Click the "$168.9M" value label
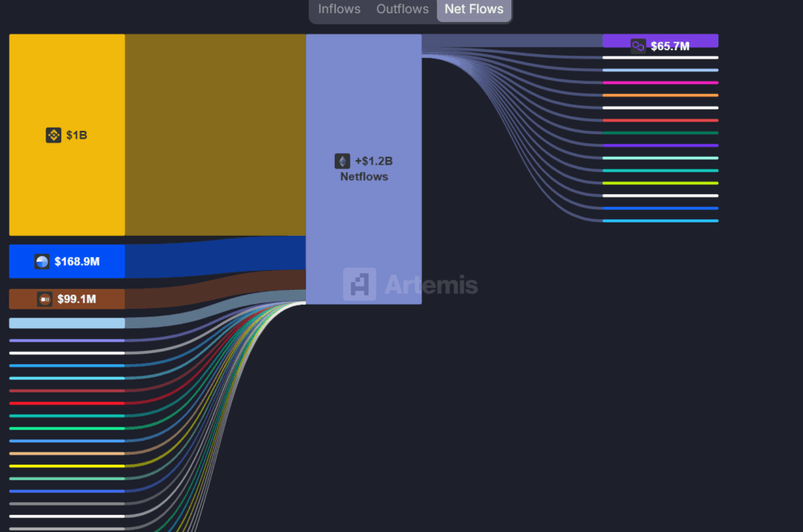The width and height of the screenshot is (803, 532). point(78,262)
